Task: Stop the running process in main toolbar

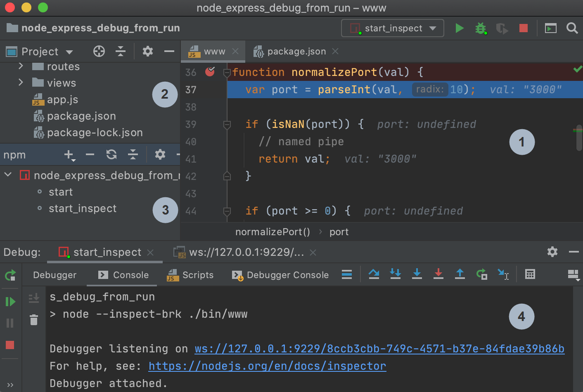Action: pos(524,28)
